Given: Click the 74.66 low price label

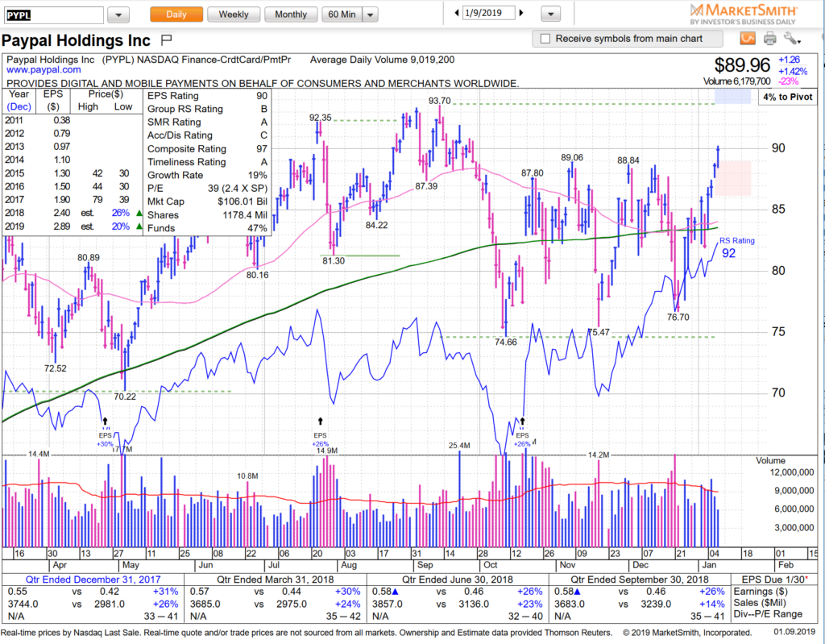Looking at the screenshot, I should [506, 343].
